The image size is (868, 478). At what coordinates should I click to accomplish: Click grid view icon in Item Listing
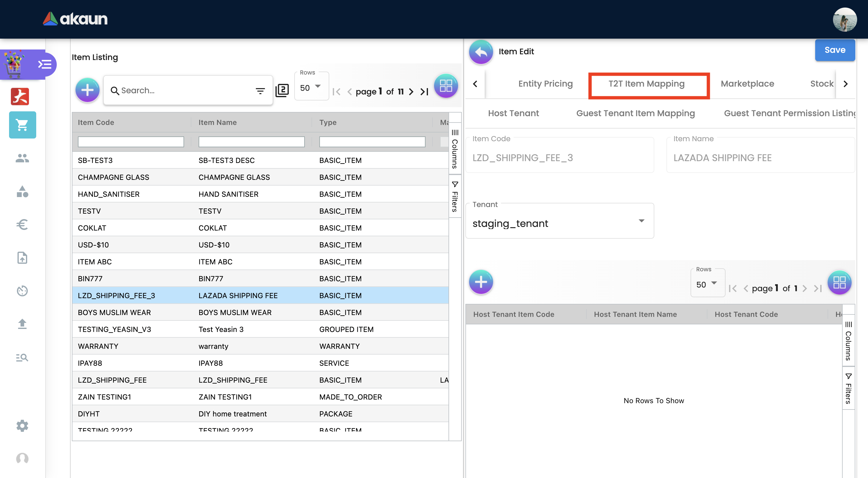coord(445,86)
